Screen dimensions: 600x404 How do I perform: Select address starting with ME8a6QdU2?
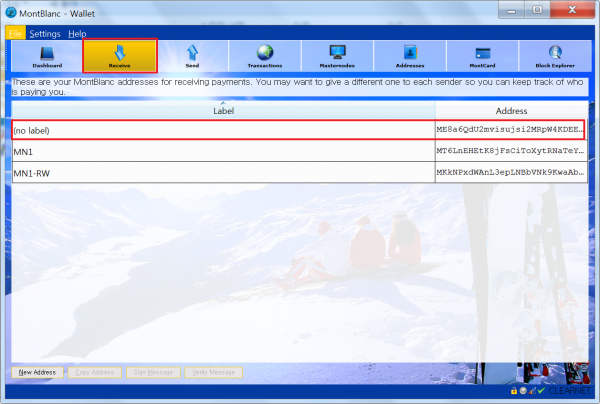click(510, 130)
